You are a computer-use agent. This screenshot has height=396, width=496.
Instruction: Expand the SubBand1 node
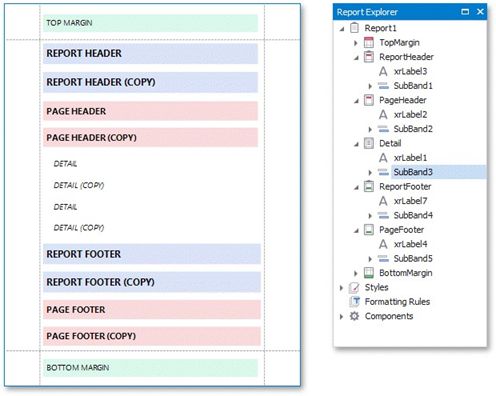point(370,86)
